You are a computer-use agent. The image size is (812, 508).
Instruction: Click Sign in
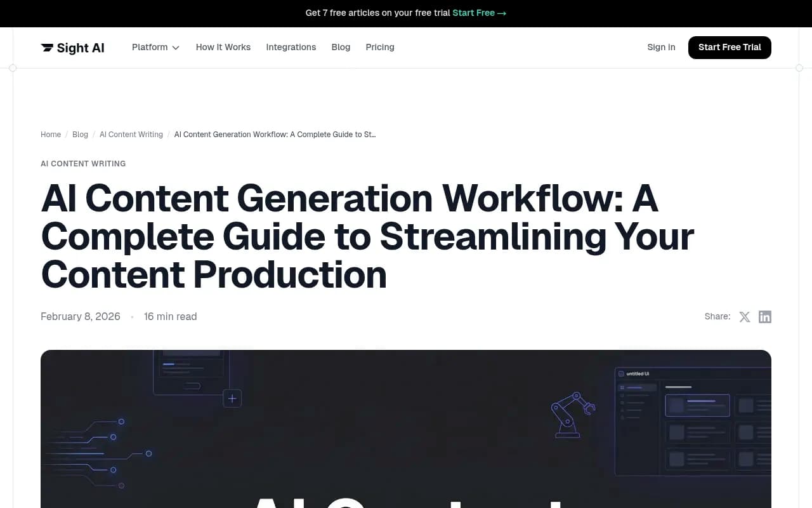tap(661, 47)
